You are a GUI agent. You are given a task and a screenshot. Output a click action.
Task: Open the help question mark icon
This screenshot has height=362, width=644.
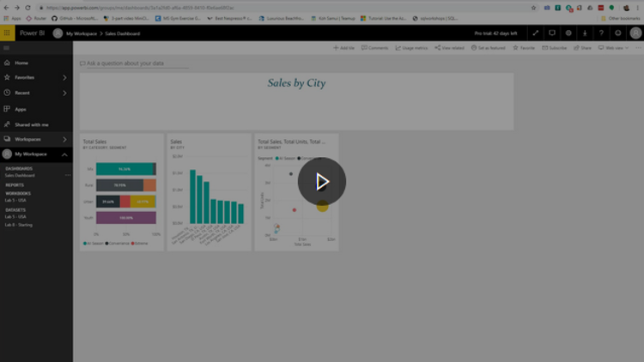pos(601,33)
